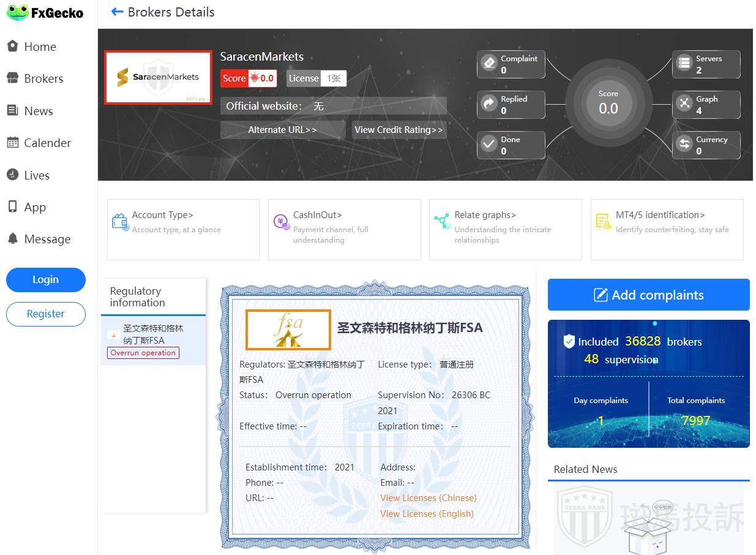This screenshot has width=756, height=555.
Task: Click the Add complaints button
Action: click(648, 295)
